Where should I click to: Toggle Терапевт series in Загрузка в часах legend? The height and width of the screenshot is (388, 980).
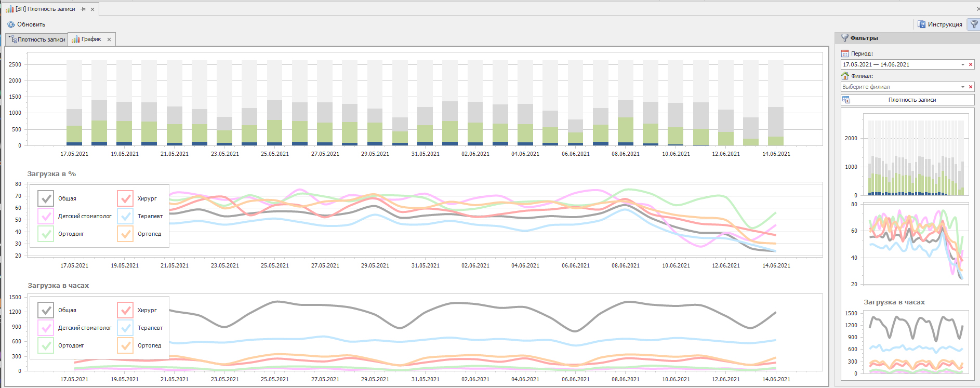[x=125, y=328]
